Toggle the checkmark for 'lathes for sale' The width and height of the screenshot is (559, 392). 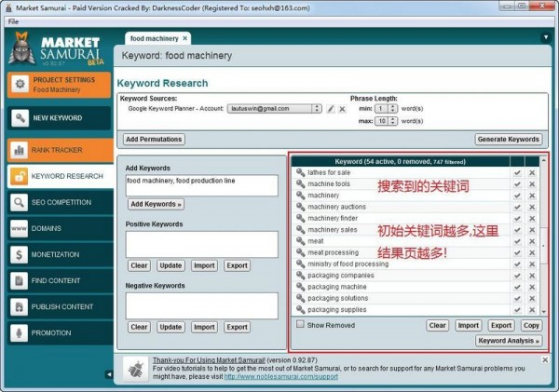pyautogui.click(x=516, y=172)
